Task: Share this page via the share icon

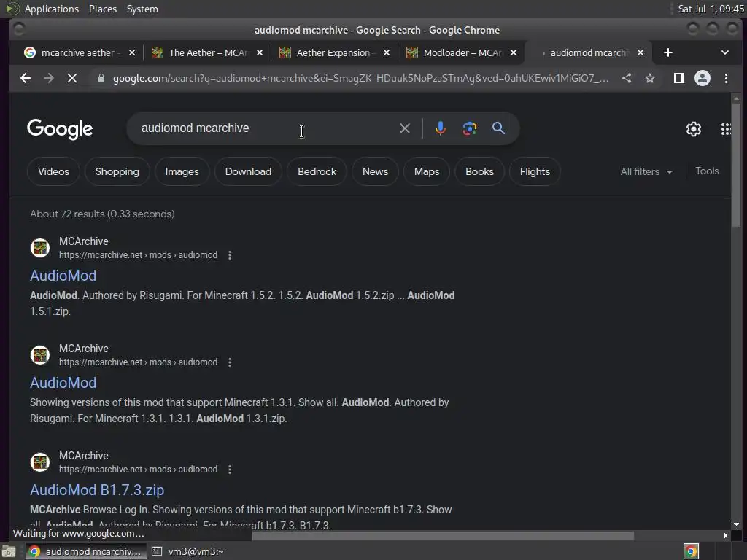Action: (627, 78)
